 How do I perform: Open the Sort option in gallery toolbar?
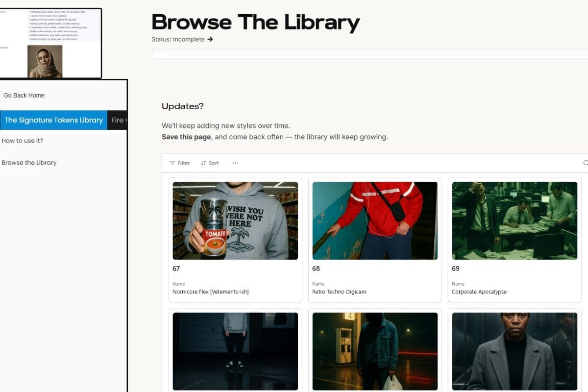click(x=210, y=163)
